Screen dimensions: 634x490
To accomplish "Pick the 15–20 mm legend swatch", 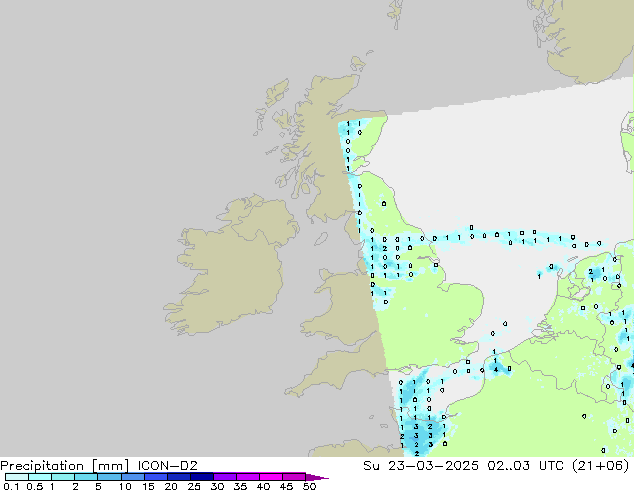I will (156, 477).
